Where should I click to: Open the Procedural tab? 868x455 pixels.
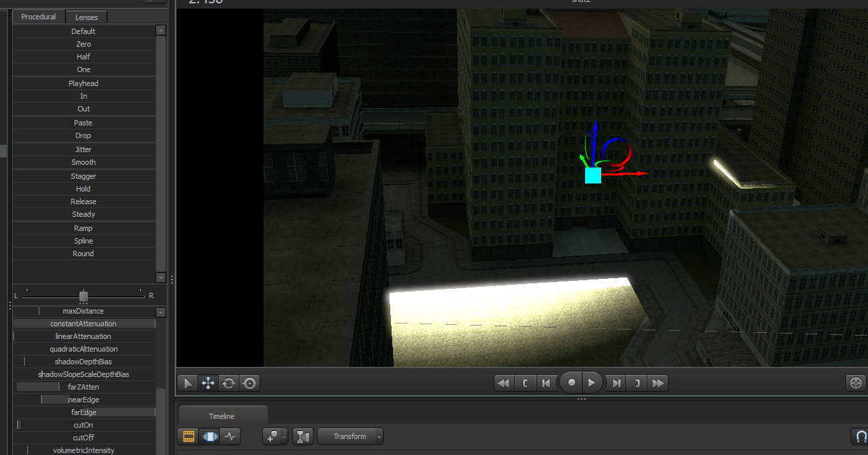(39, 17)
